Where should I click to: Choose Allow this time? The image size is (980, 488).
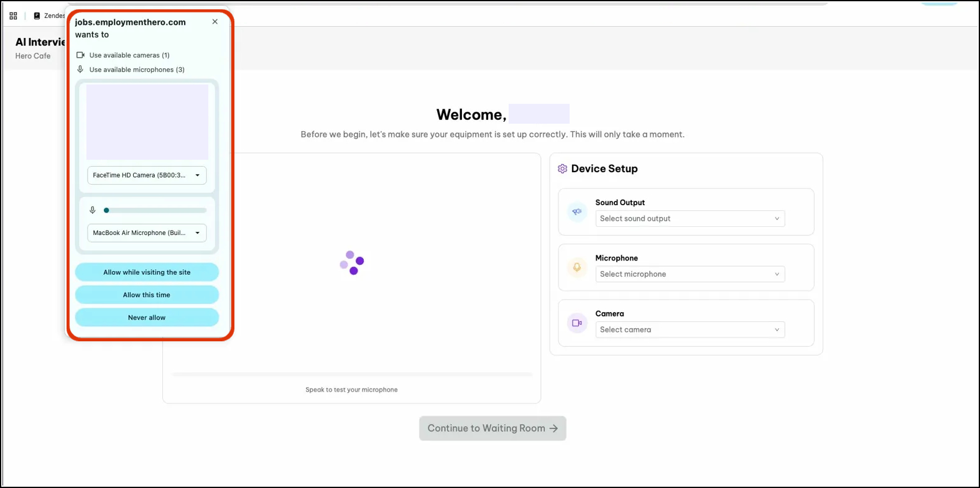pyautogui.click(x=147, y=295)
